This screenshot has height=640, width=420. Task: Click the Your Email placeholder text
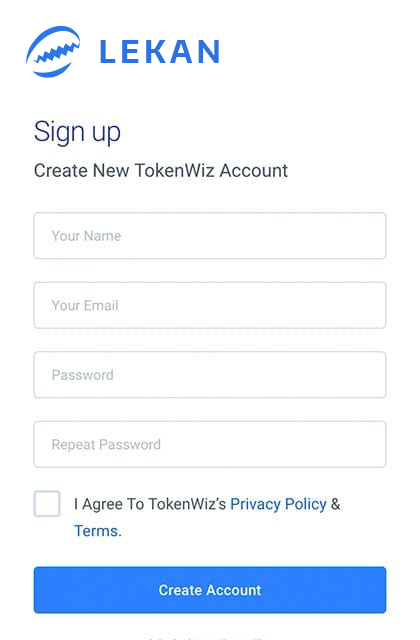click(85, 305)
